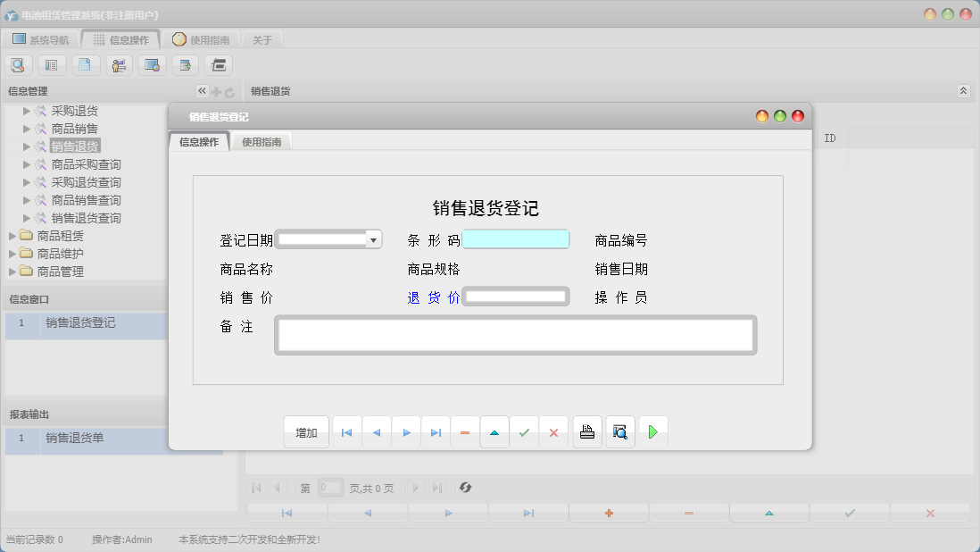This screenshot has width=980, height=552.
Task: Open the 登记日期 date dropdown
Action: tap(373, 239)
